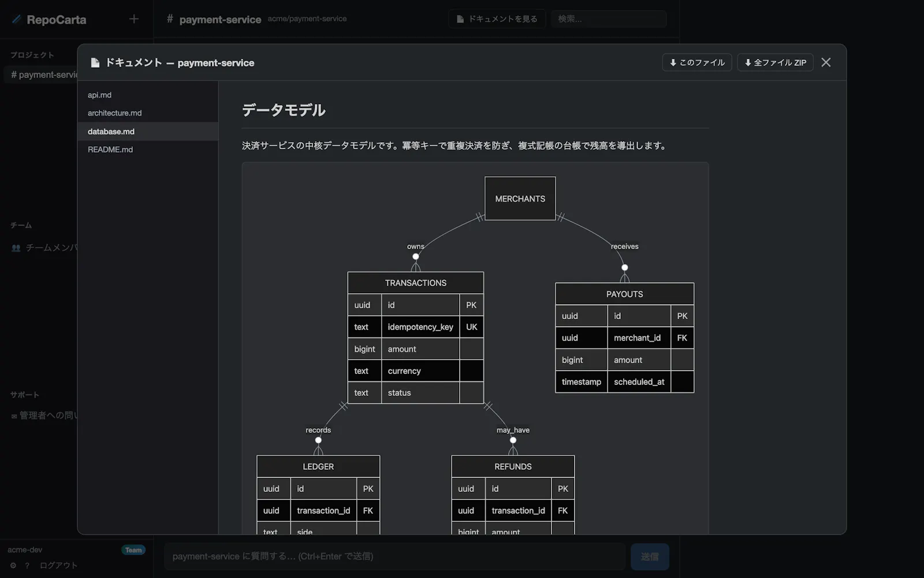Viewport: 924px width, 578px height.
Task: Open README.md in the file list
Action: [148, 149]
